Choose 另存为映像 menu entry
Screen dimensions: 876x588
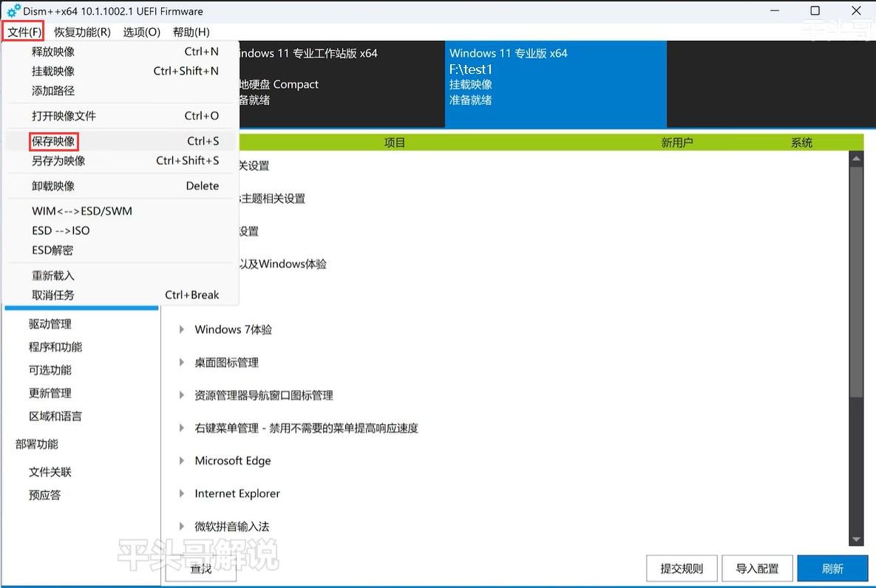coord(58,161)
